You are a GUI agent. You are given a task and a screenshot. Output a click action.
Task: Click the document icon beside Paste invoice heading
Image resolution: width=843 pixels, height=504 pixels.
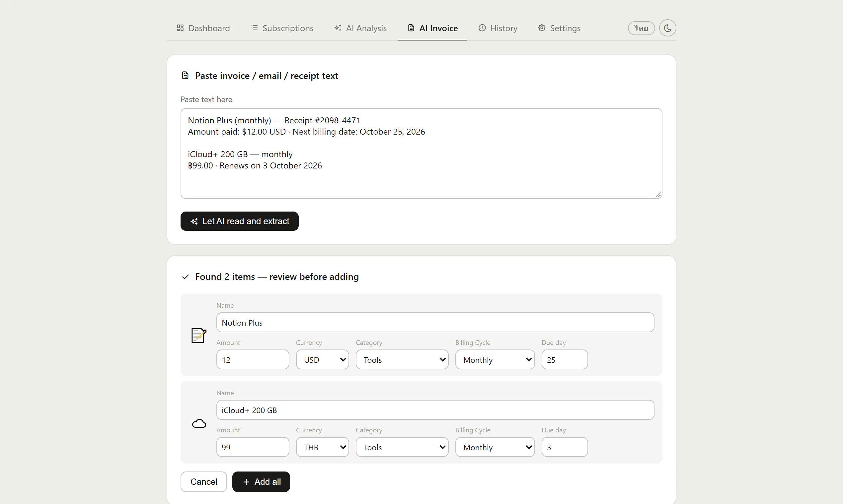(x=185, y=75)
